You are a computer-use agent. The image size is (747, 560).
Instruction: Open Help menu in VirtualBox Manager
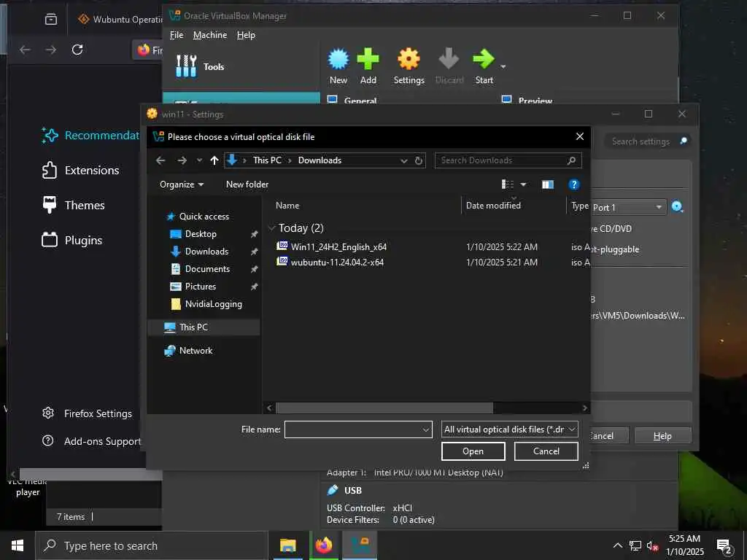[x=246, y=35]
